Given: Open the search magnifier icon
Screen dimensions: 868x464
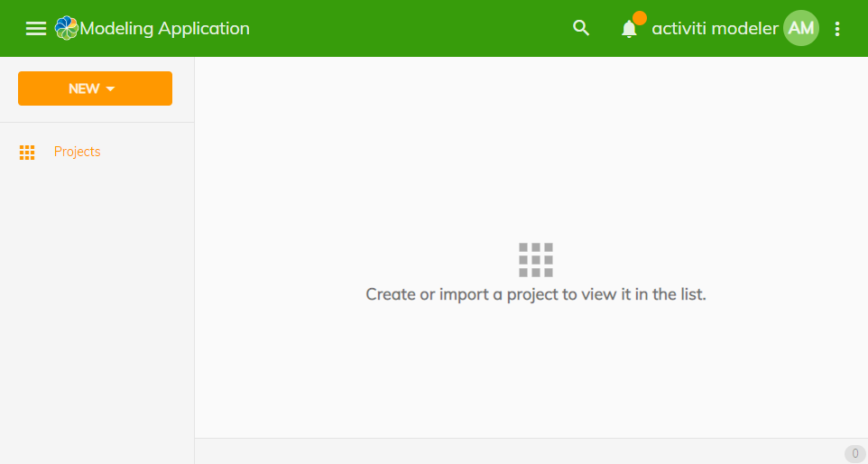Looking at the screenshot, I should pyautogui.click(x=581, y=28).
